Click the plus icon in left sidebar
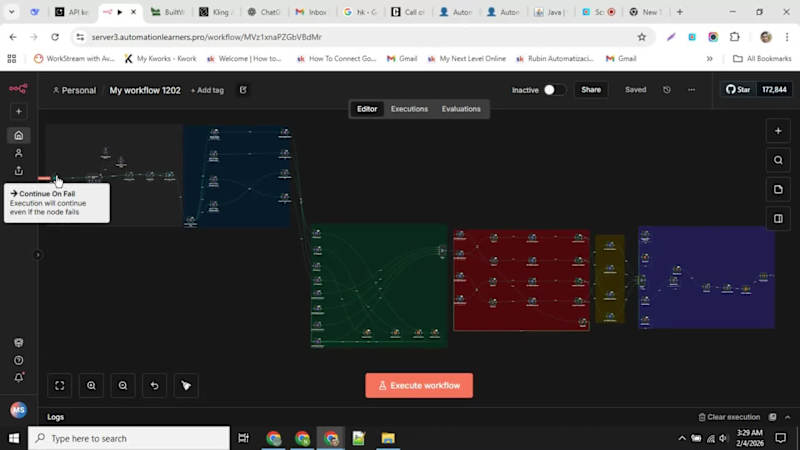This screenshot has height=450, width=800. click(x=19, y=112)
